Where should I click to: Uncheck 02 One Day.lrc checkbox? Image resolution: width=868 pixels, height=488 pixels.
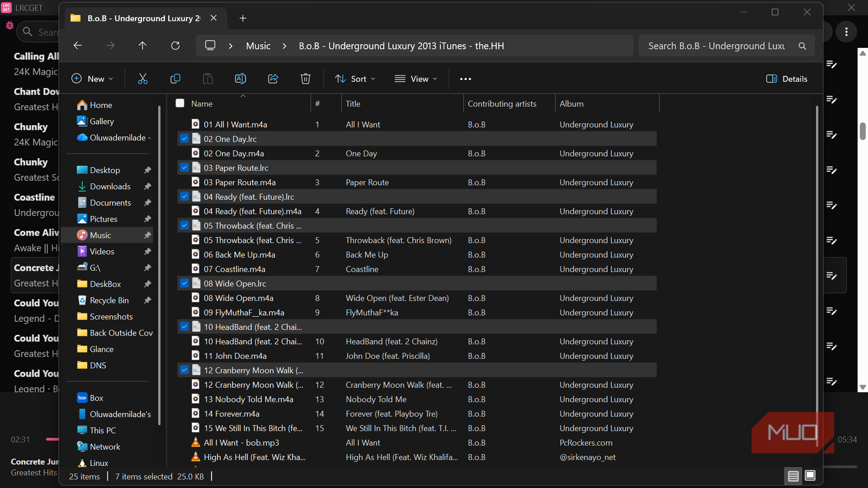[x=184, y=139]
